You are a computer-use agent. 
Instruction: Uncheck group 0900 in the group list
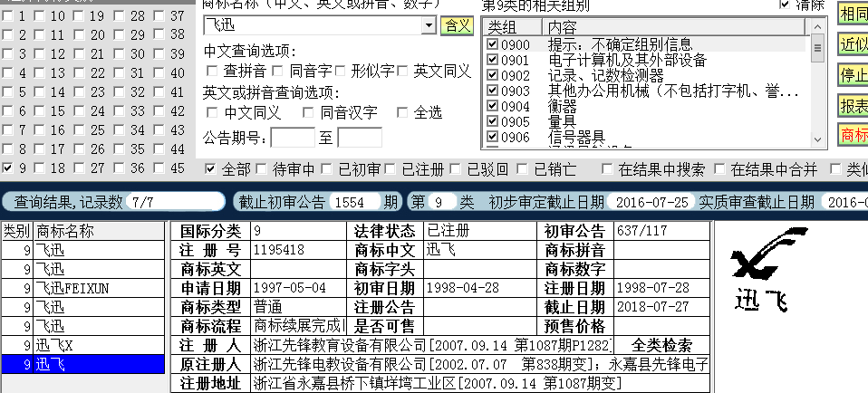click(492, 44)
